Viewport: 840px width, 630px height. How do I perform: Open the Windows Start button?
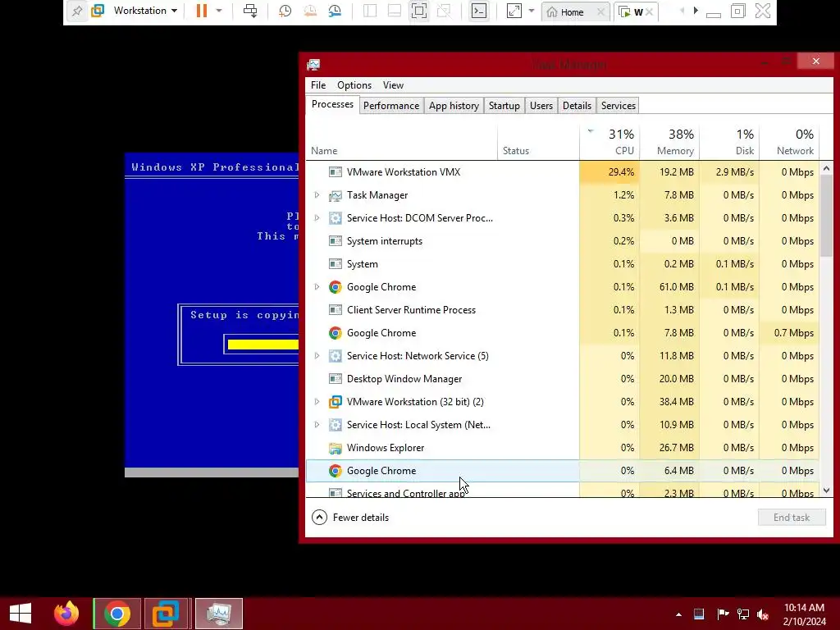click(x=21, y=614)
